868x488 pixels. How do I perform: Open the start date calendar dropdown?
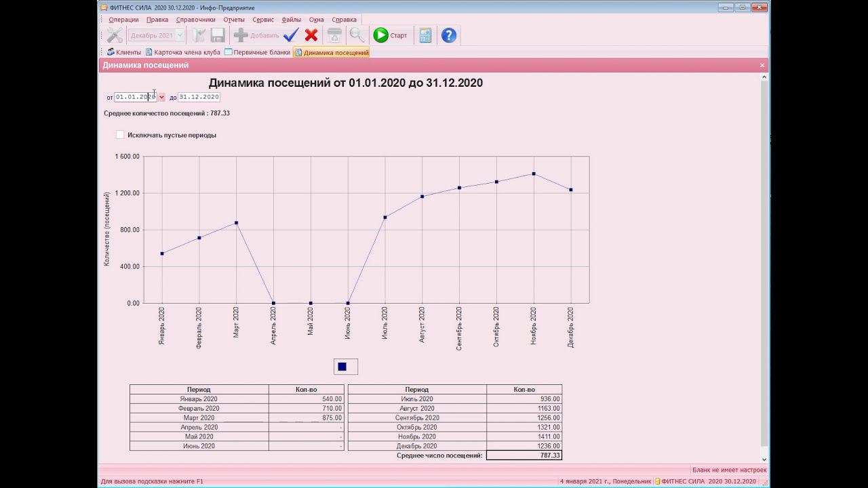[161, 97]
